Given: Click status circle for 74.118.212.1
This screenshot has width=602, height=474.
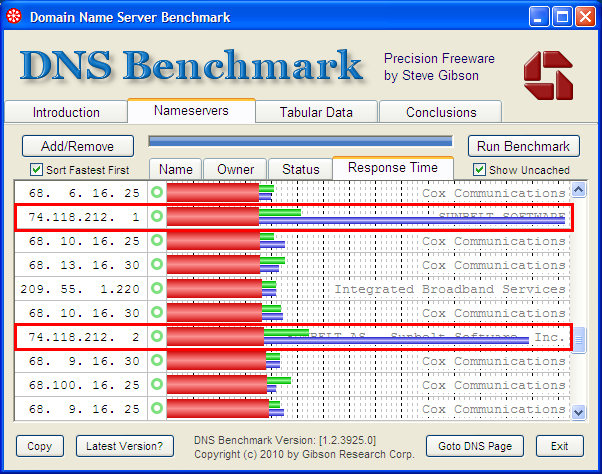Looking at the screenshot, I should click(157, 216).
